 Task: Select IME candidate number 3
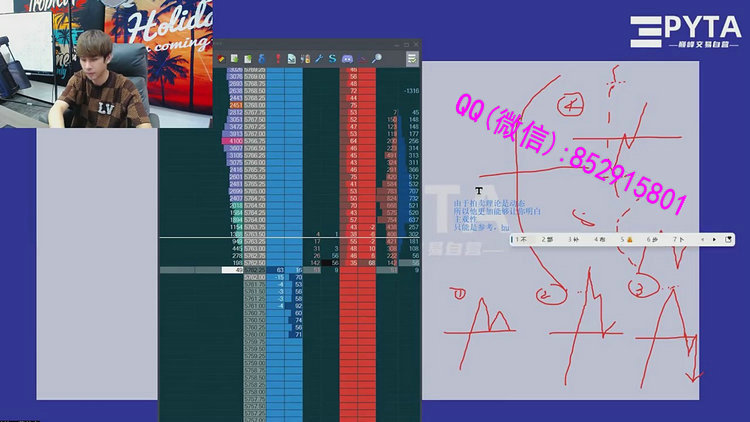pyautogui.click(x=574, y=239)
